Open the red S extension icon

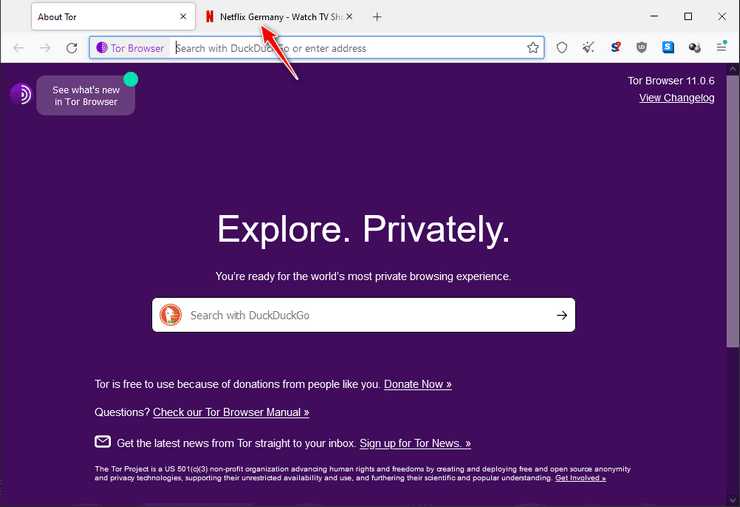coord(615,47)
